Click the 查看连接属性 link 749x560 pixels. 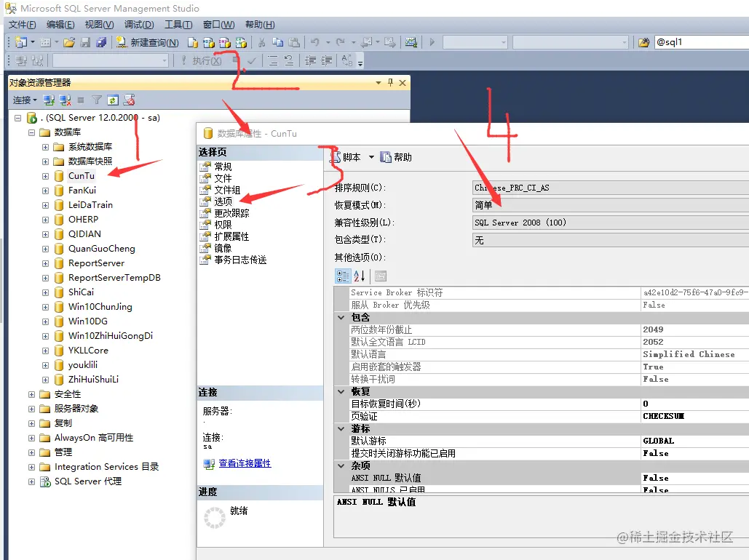(245, 463)
